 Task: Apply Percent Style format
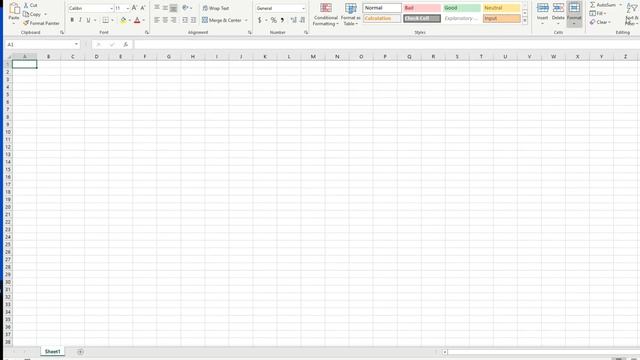click(x=273, y=20)
